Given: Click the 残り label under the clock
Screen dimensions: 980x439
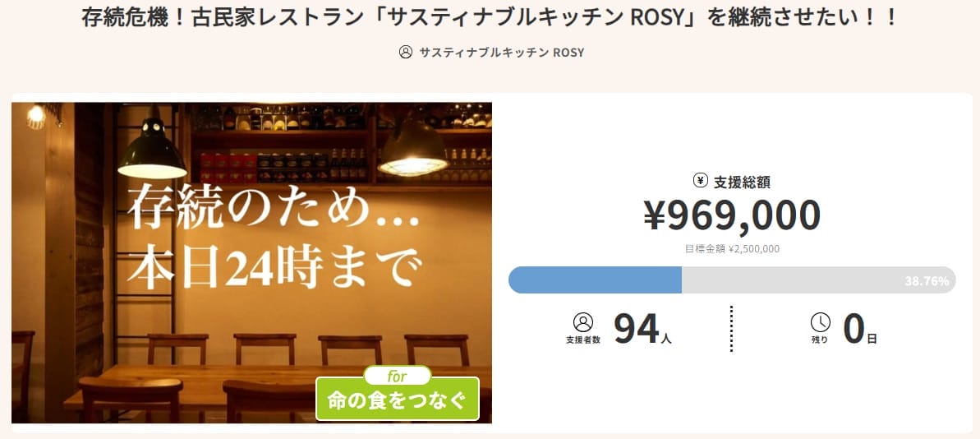Looking at the screenshot, I should [820, 340].
